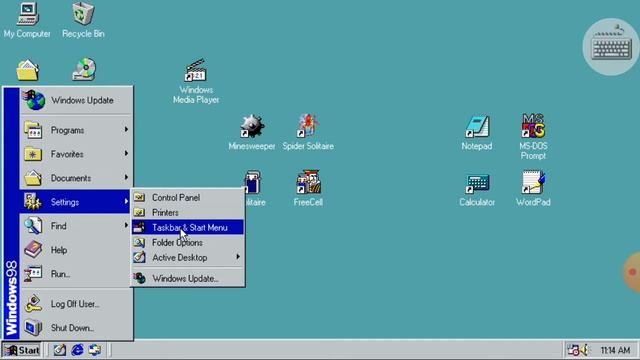Open Help from the Start menu
The height and width of the screenshot is (360, 640).
tap(76, 250)
